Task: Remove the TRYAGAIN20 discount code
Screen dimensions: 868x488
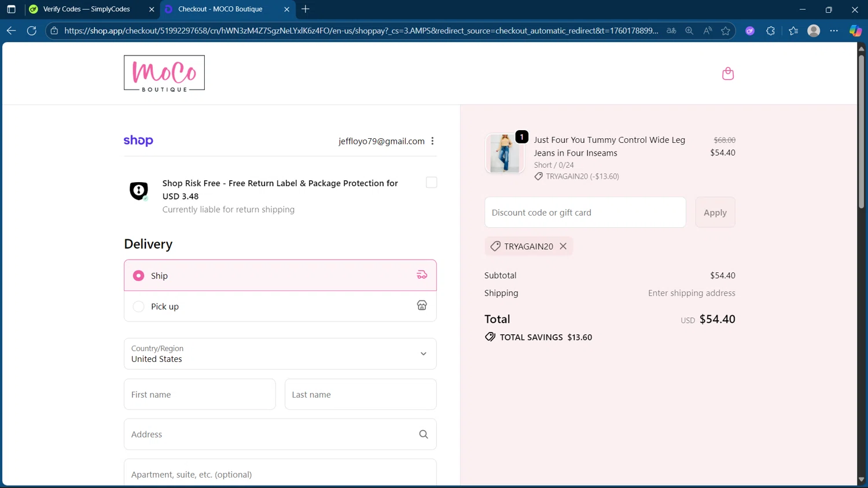Action: pos(563,246)
